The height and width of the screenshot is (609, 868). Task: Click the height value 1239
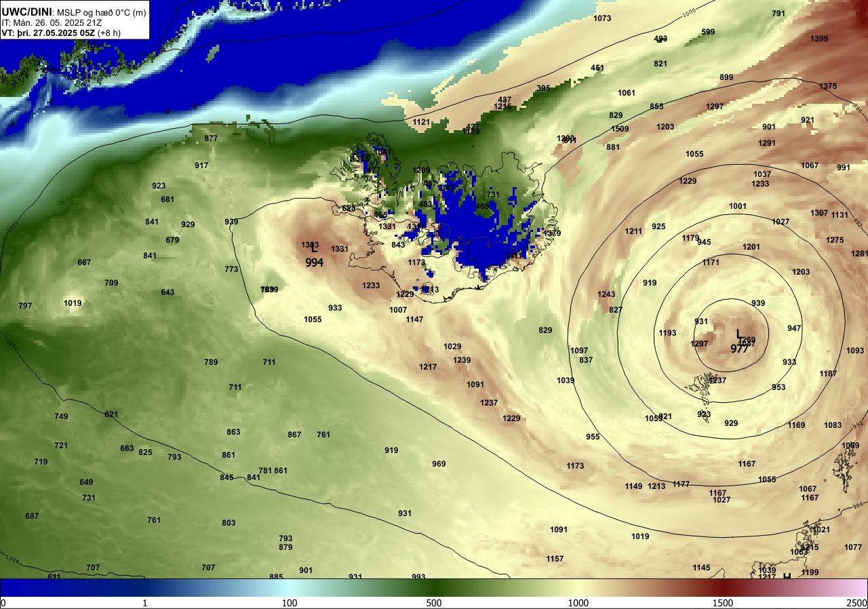click(x=462, y=360)
